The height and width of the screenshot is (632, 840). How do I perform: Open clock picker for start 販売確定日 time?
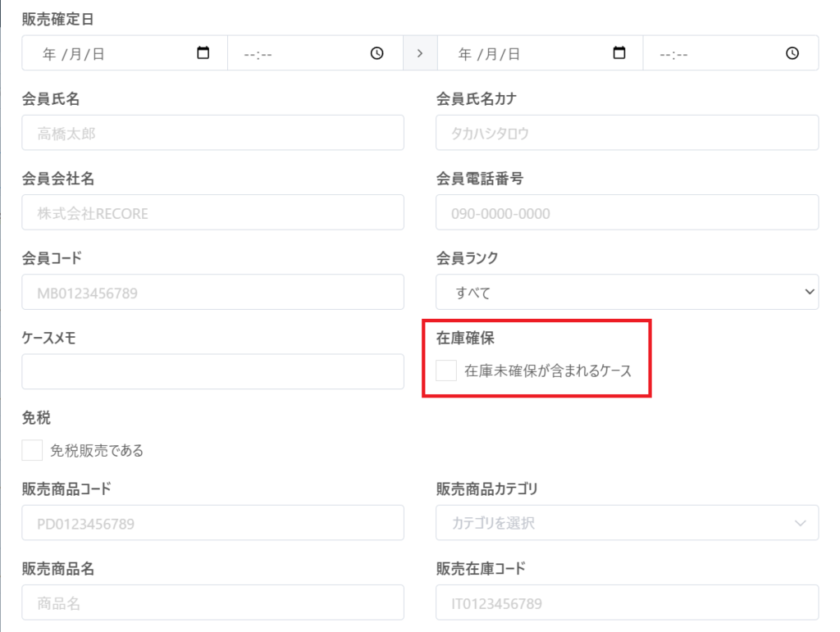click(x=377, y=53)
